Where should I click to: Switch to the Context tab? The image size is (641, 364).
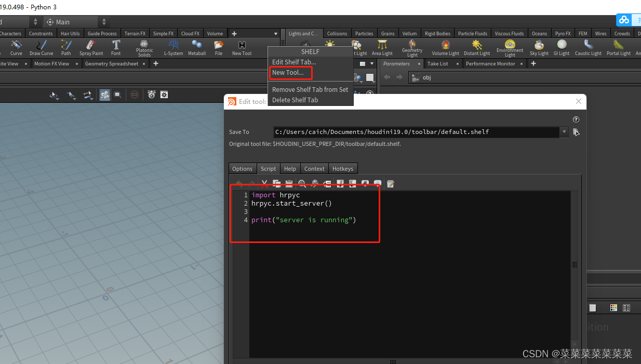pos(314,169)
